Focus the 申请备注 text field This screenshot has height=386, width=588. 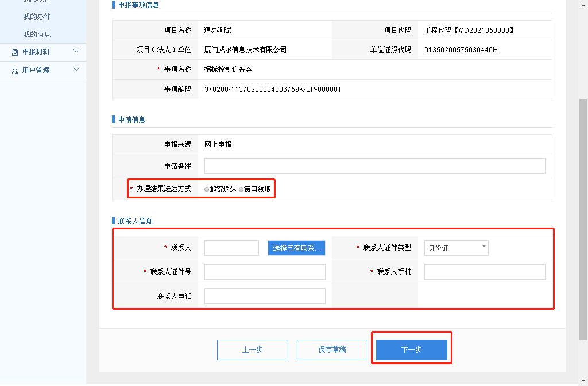point(374,166)
